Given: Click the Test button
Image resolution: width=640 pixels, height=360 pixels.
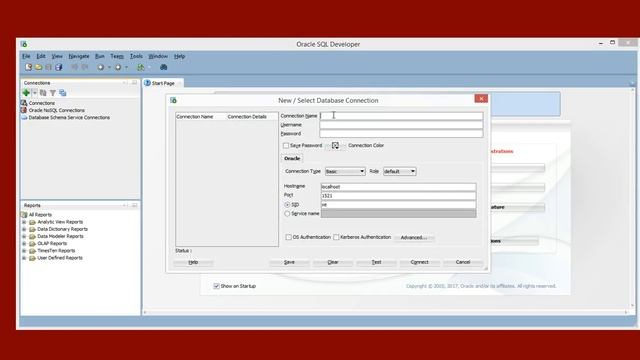Looking at the screenshot, I should click(x=376, y=262).
